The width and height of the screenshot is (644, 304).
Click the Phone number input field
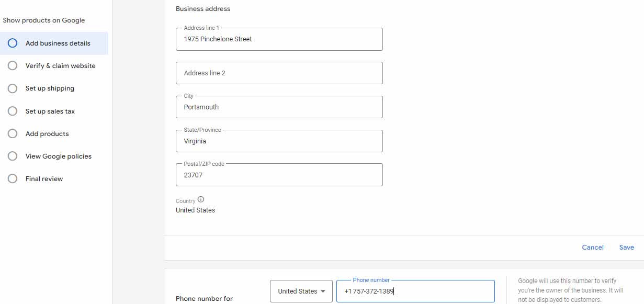pos(415,291)
